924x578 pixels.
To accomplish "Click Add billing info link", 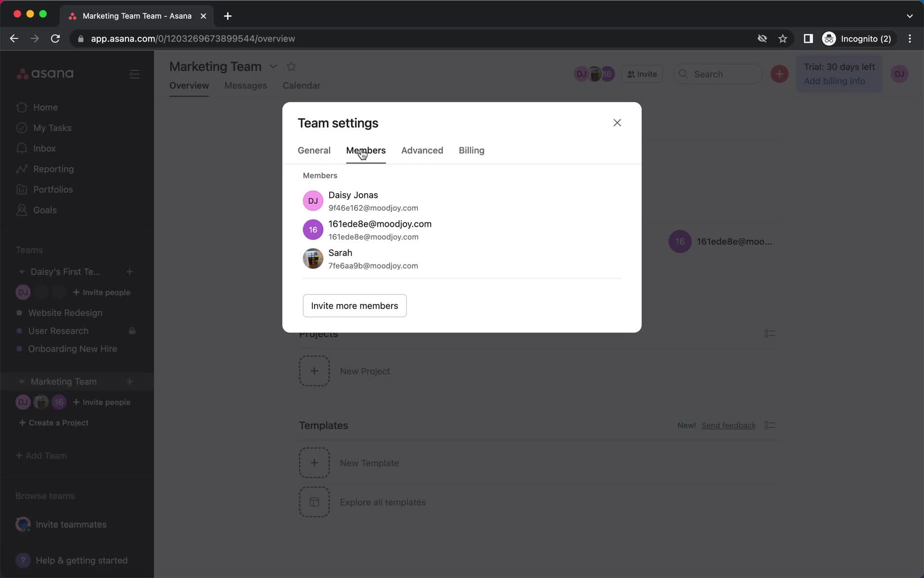I will coord(835,80).
